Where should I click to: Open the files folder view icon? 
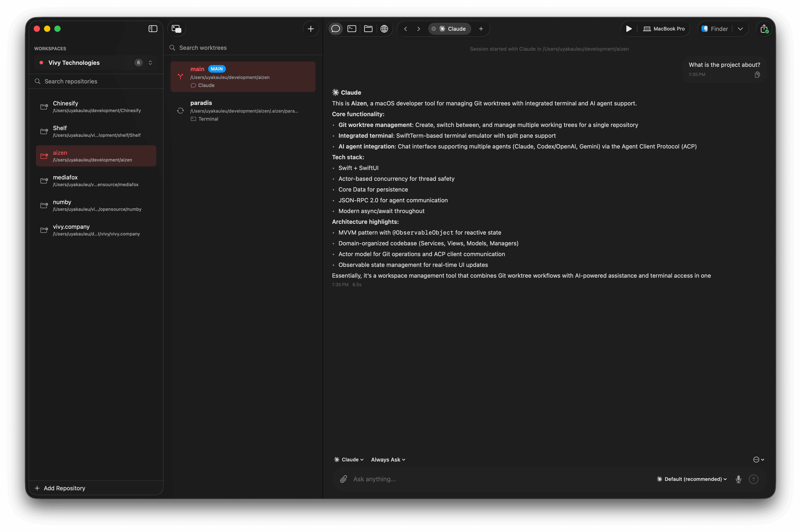368,29
